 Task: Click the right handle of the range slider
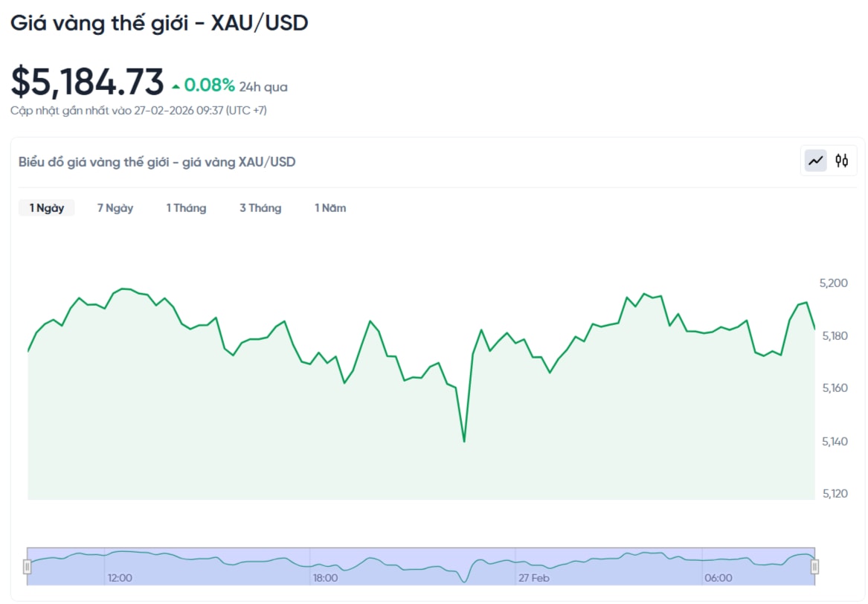click(814, 567)
